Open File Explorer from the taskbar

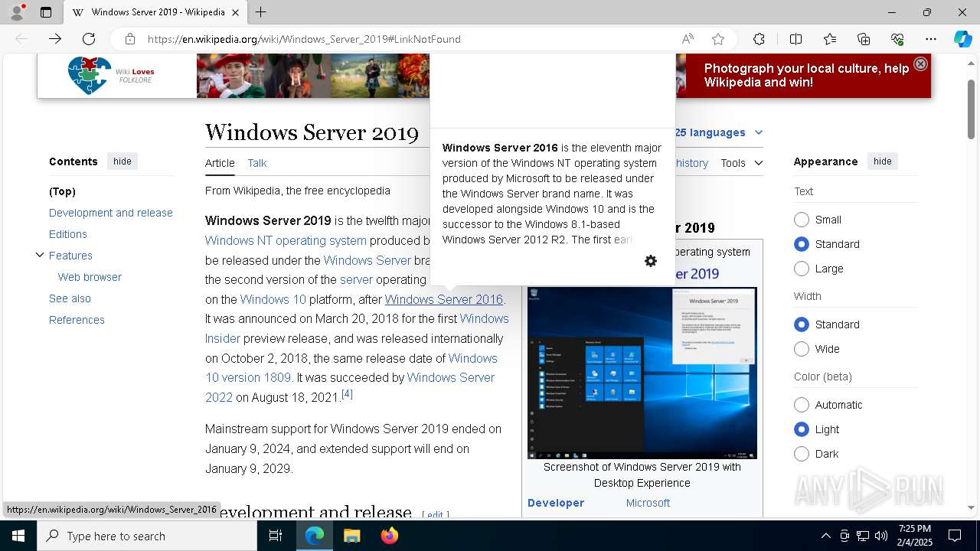(x=351, y=536)
